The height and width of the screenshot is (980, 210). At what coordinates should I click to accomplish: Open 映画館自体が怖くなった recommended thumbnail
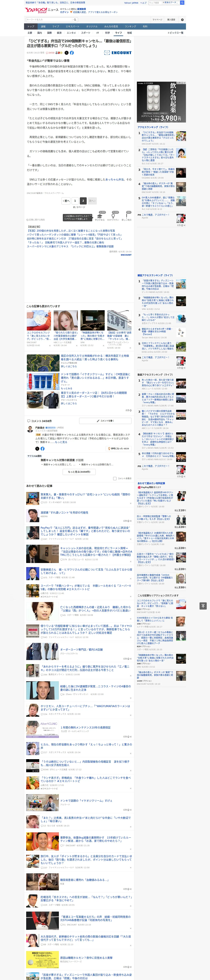point(93,320)
